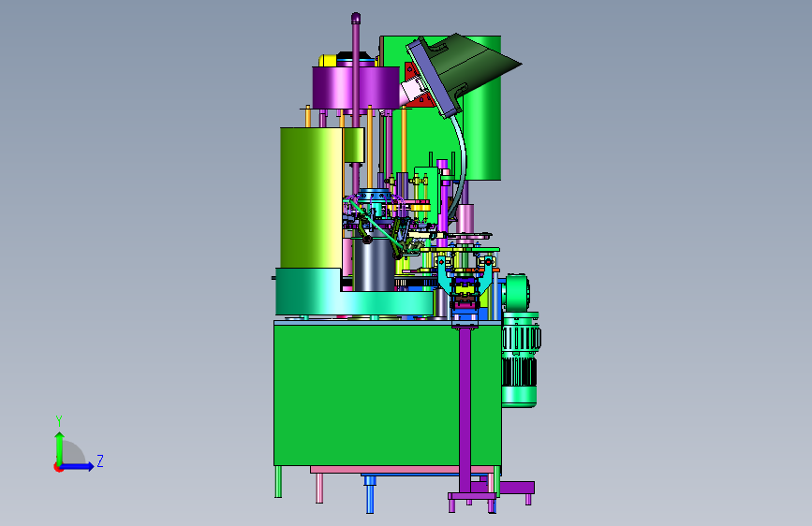Select the round gear reducer above the motor

click(517, 293)
